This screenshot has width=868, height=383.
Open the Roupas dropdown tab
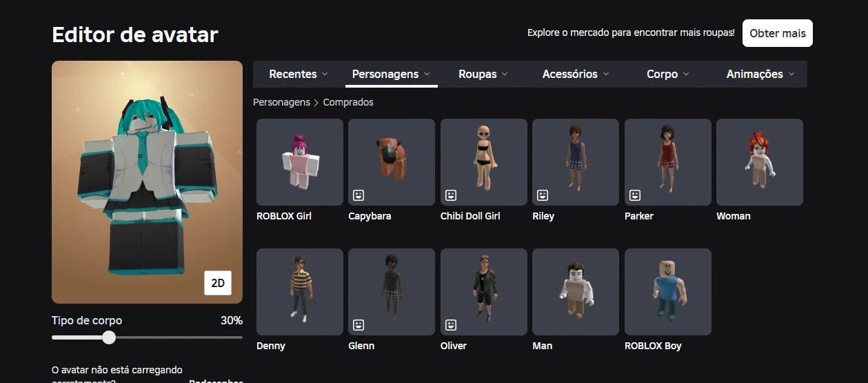pos(483,74)
